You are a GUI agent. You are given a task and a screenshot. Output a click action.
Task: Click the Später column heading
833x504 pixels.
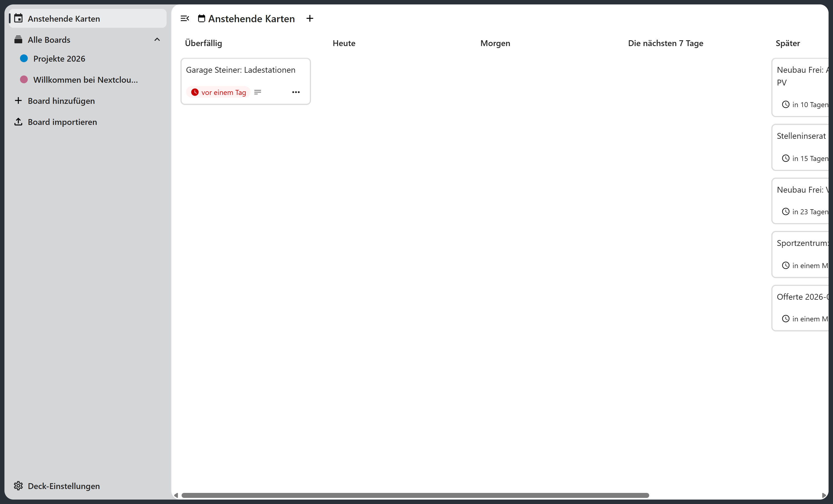[x=788, y=43]
